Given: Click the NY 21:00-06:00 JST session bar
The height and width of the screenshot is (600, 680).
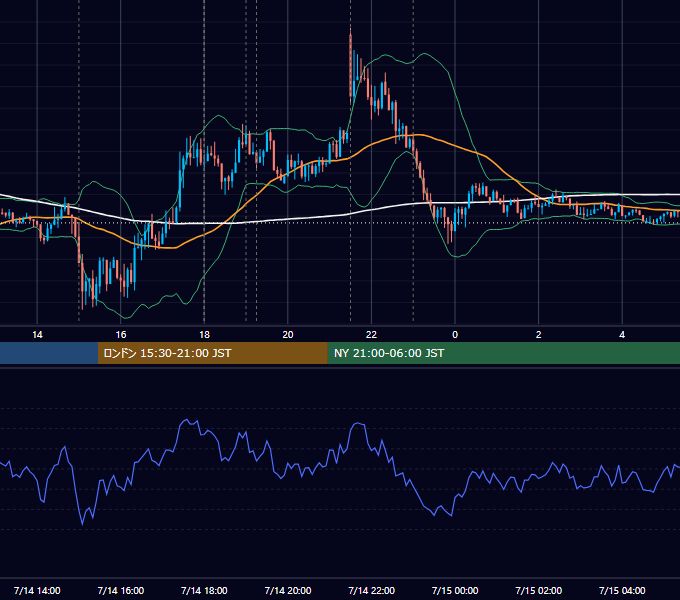Looking at the screenshot, I should pyautogui.click(x=503, y=353).
